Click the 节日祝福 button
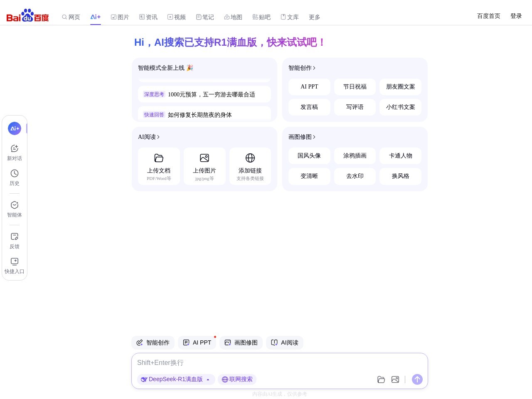This screenshot has height=399, width=532. [x=355, y=87]
